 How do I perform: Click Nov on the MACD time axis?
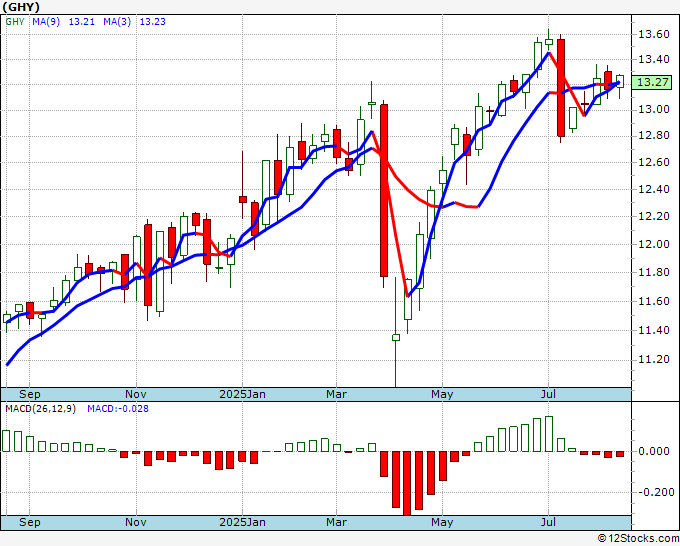tap(136, 522)
